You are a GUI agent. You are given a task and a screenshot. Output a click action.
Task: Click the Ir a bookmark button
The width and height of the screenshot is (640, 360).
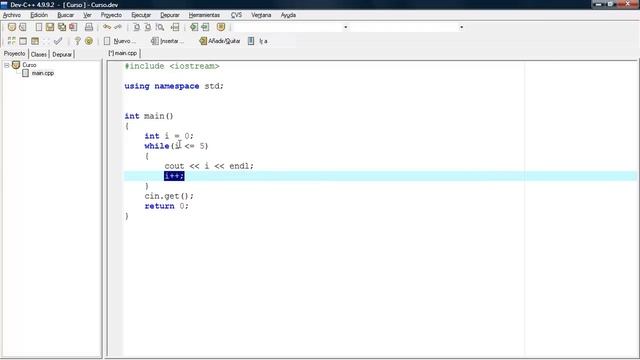[x=258, y=41]
